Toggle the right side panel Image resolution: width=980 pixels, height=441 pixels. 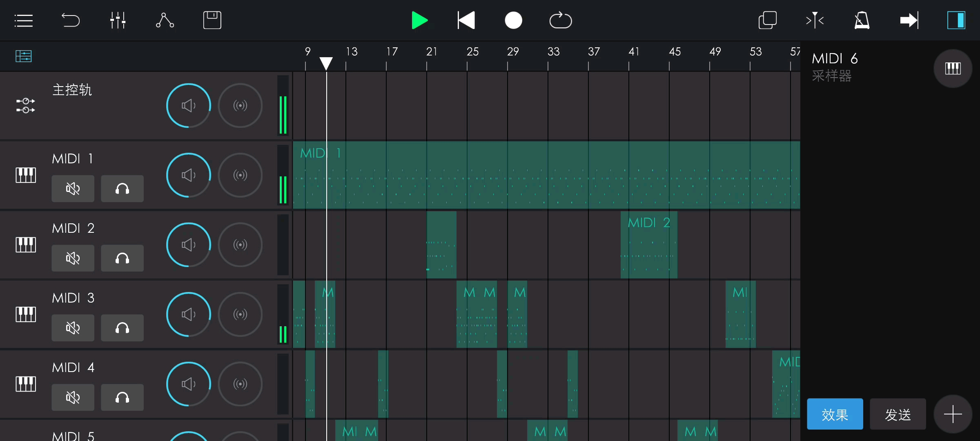pyautogui.click(x=956, y=20)
